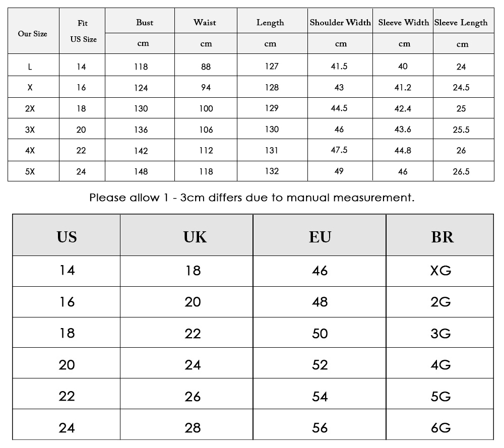
Task: Click the UK column header
Action: click(x=195, y=237)
